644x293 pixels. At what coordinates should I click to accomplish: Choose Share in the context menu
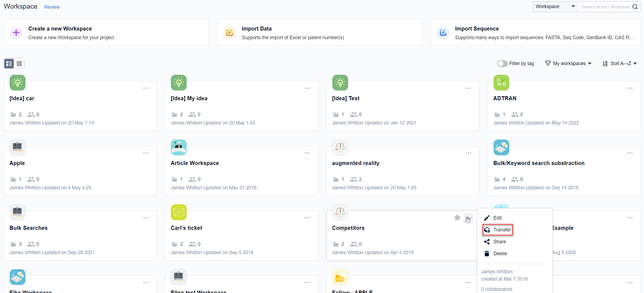(x=499, y=241)
